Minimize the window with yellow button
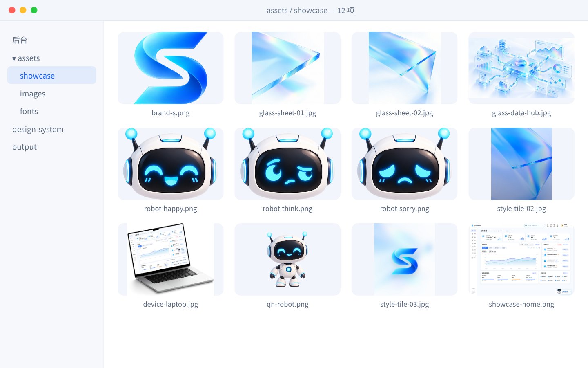 [x=23, y=10]
